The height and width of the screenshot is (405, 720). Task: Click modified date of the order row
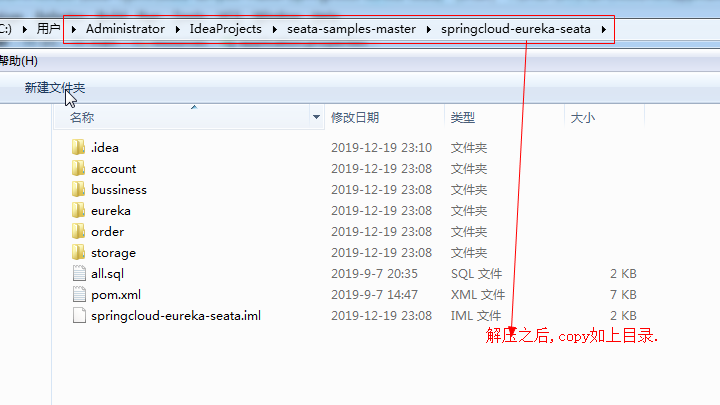382,231
